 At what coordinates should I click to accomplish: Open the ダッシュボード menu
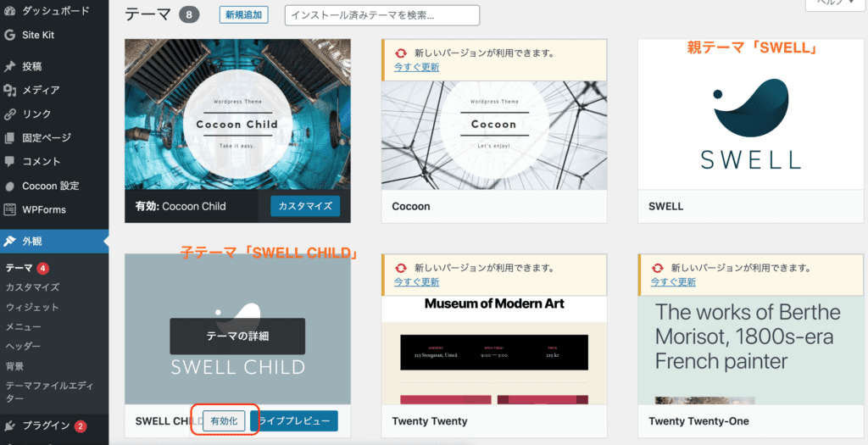[x=54, y=10]
